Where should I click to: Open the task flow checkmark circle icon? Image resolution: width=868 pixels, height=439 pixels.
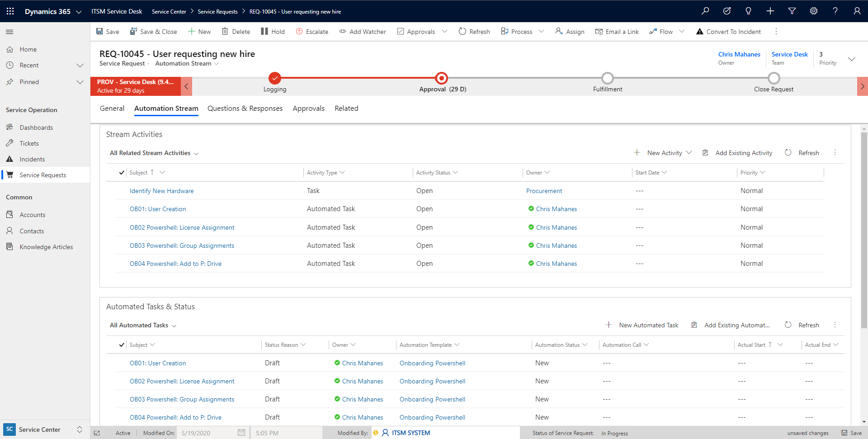click(x=727, y=11)
